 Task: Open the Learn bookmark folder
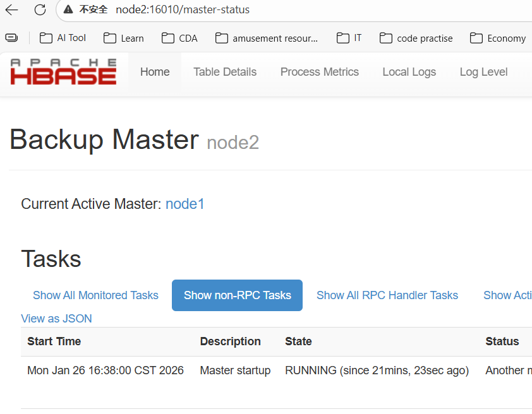(123, 38)
